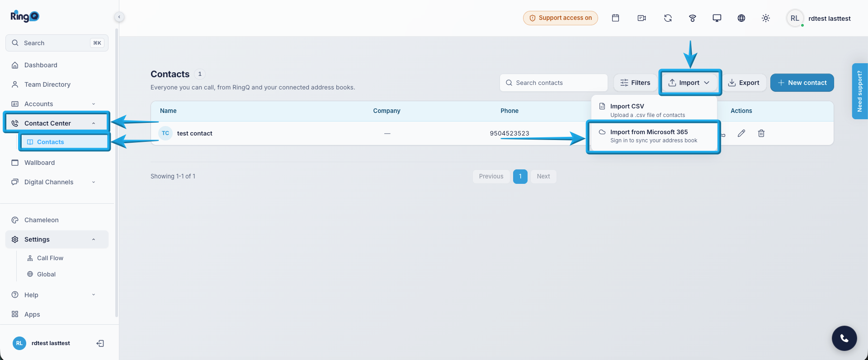Image resolution: width=868 pixels, height=360 pixels.
Task: Click the monitor screen icon in header
Action: (717, 18)
